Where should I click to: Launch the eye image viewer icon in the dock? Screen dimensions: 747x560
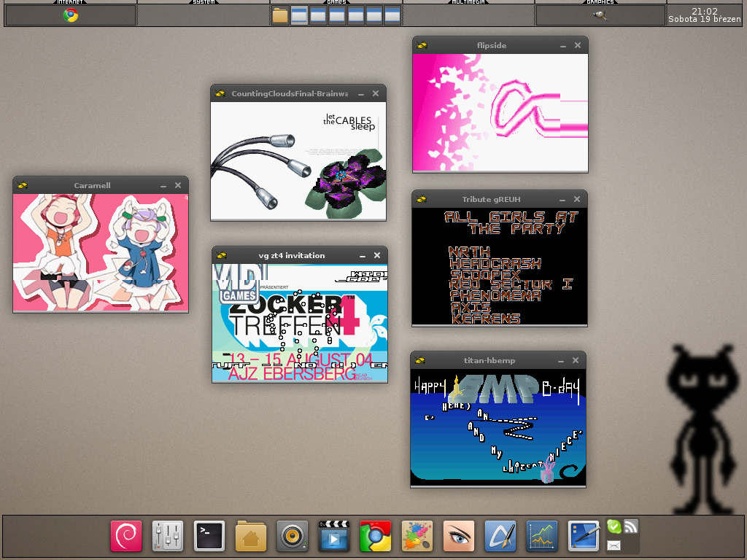click(x=459, y=536)
